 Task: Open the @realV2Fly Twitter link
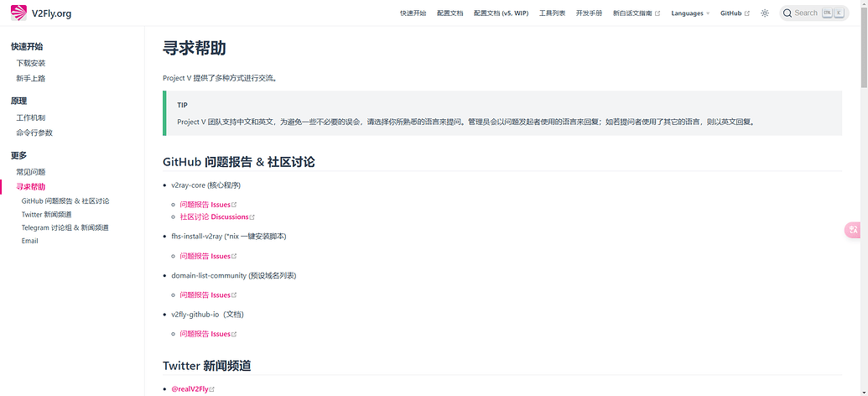[x=193, y=389]
